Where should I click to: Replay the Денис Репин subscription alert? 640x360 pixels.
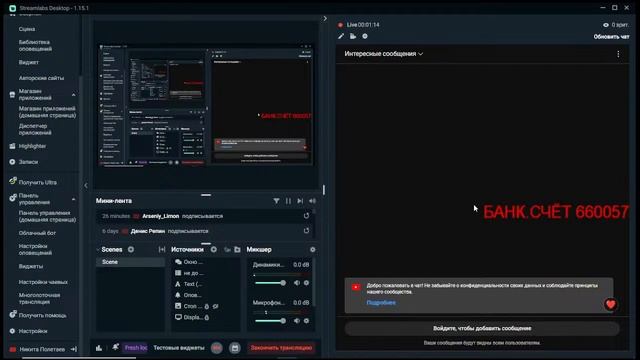[306, 231]
